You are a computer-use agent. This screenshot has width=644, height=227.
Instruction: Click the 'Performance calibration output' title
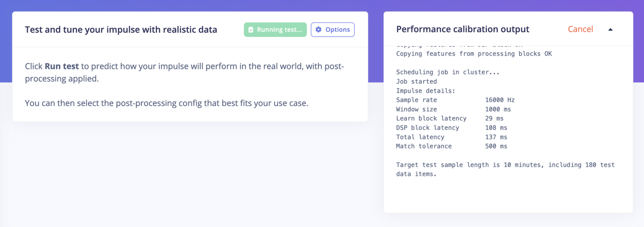coord(462,29)
